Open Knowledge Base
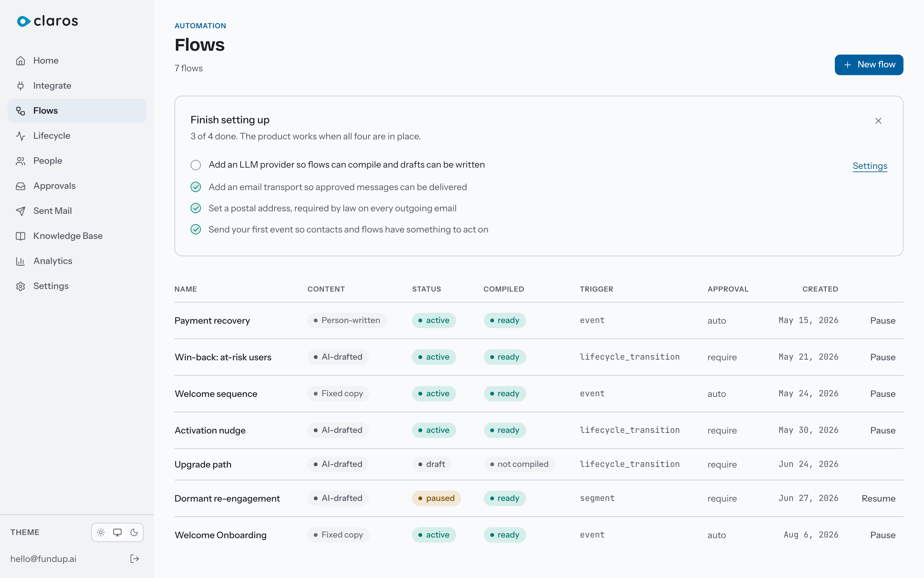This screenshot has height=578, width=924. [x=77, y=236]
